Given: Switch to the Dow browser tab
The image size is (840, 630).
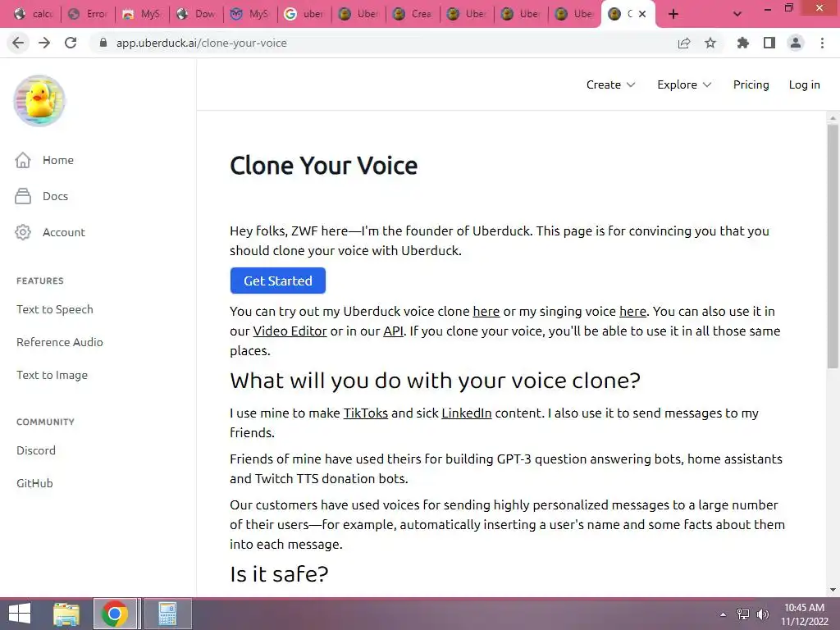Looking at the screenshot, I should pyautogui.click(x=197, y=14).
